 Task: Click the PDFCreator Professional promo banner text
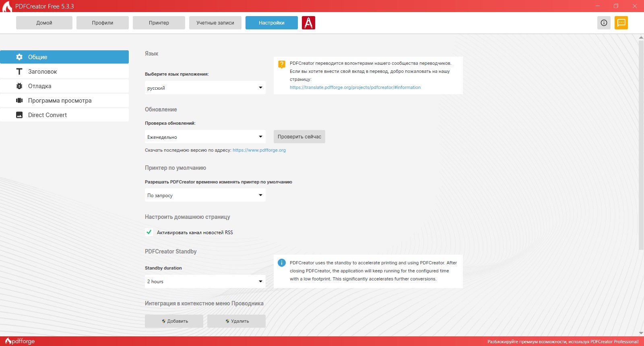[563, 342]
